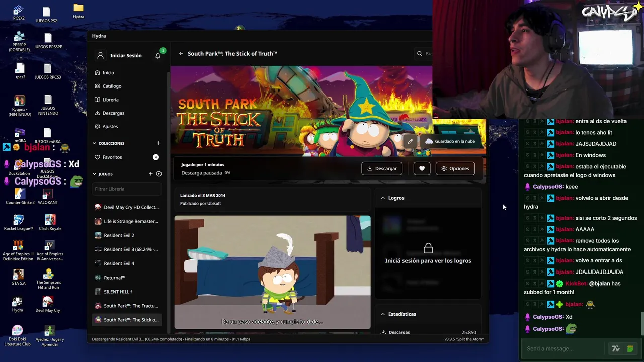
Task: Click the Guardado en la nube badge
Action: coord(450,141)
